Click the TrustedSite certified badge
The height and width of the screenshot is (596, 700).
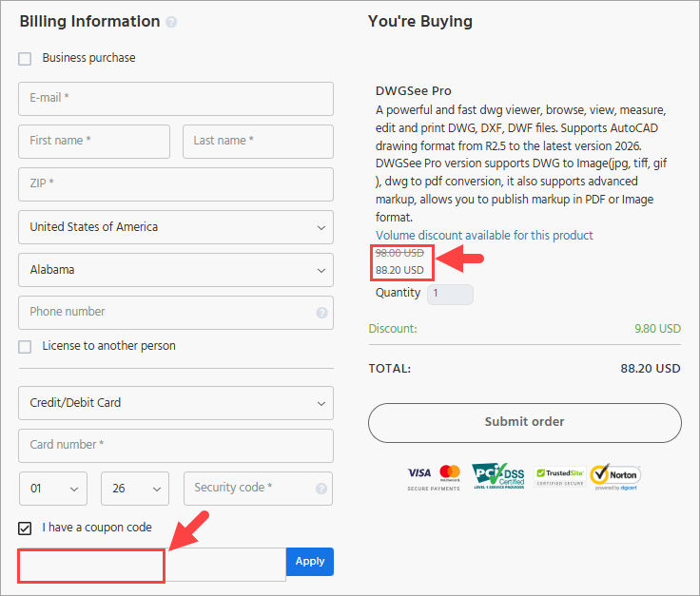click(x=560, y=477)
